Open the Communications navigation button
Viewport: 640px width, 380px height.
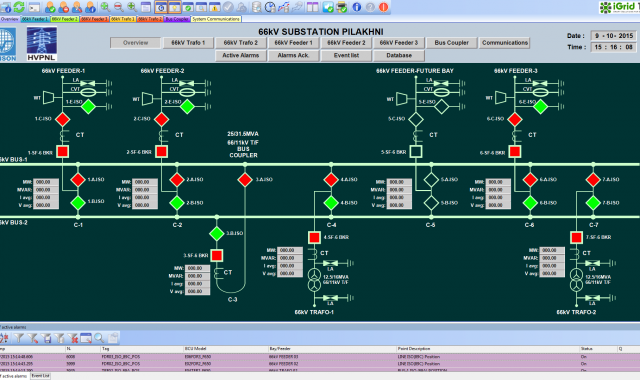pyautogui.click(x=505, y=43)
